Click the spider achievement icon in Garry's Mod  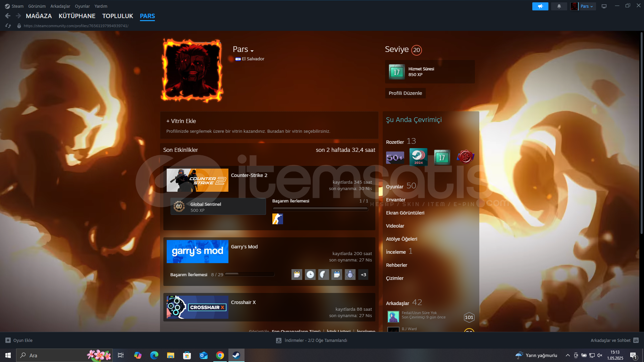point(350,275)
